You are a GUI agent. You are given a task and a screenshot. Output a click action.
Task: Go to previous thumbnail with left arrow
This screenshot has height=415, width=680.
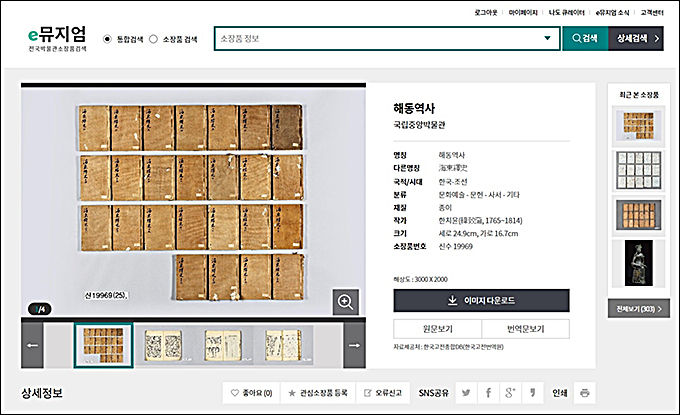point(33,345)
